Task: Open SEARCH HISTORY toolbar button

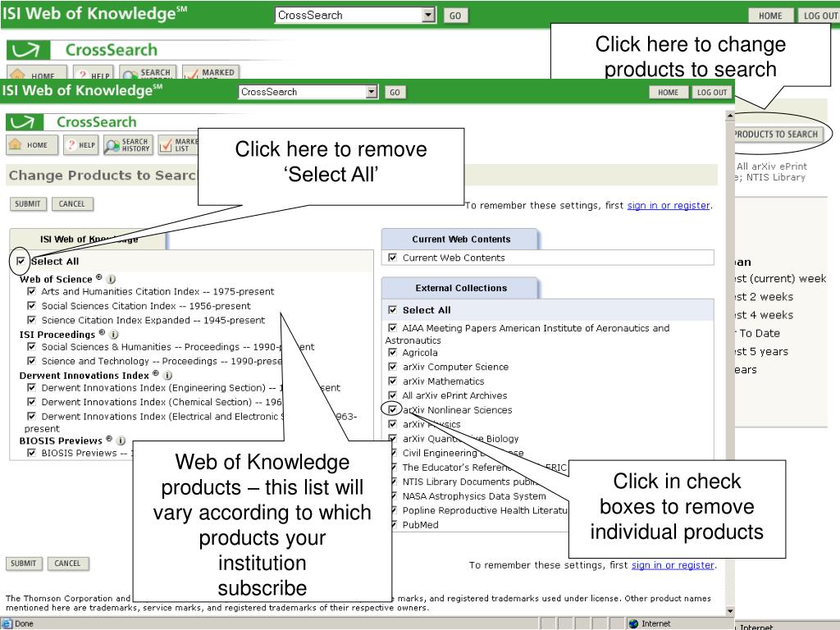Action: tap(129, 144)
